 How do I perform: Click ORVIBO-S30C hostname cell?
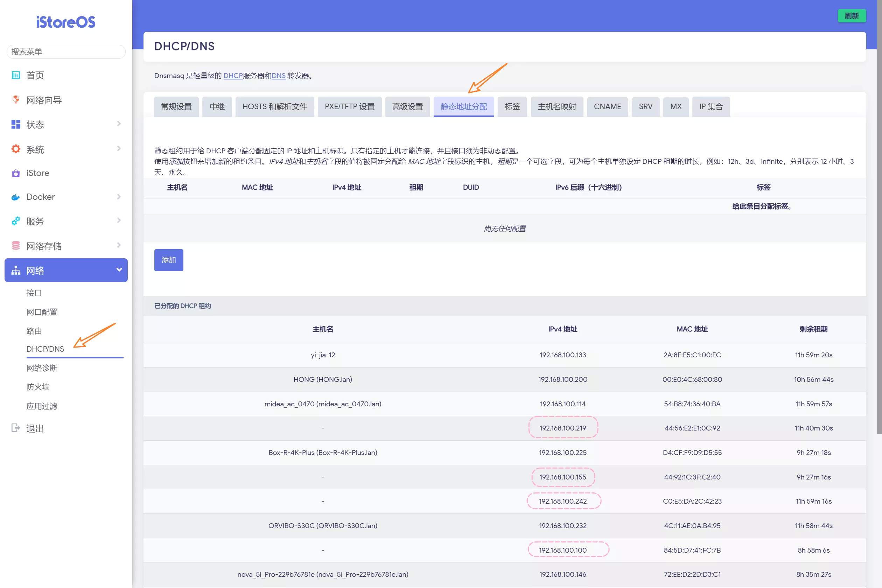coord(323,526)
